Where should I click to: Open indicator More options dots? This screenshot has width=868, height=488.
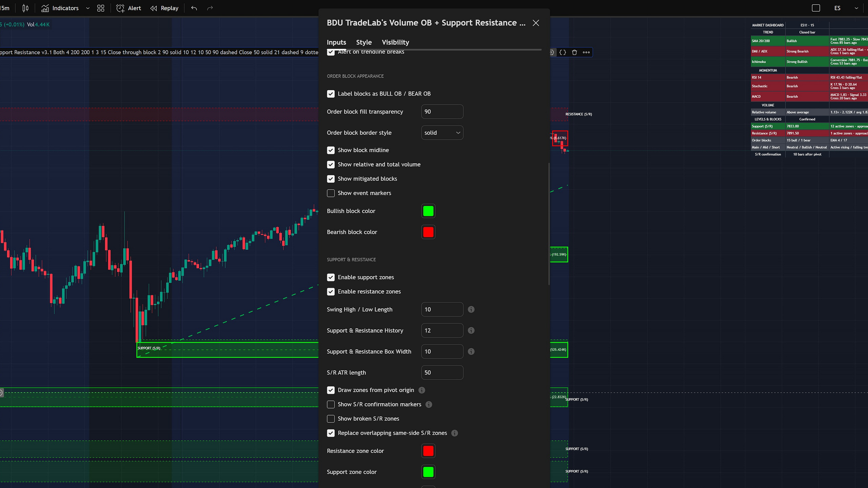(586, 52)
